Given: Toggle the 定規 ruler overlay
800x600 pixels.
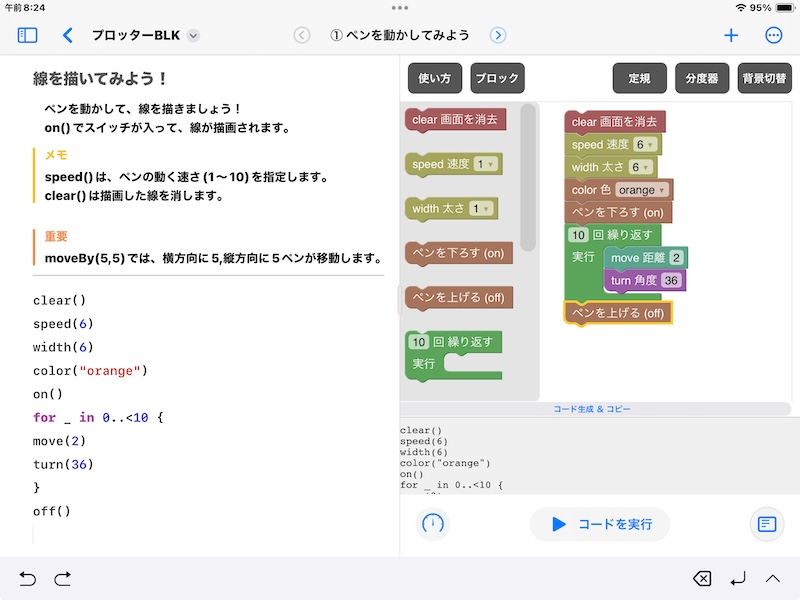Looking at the screenshot, I should click(x=639, y=78).
